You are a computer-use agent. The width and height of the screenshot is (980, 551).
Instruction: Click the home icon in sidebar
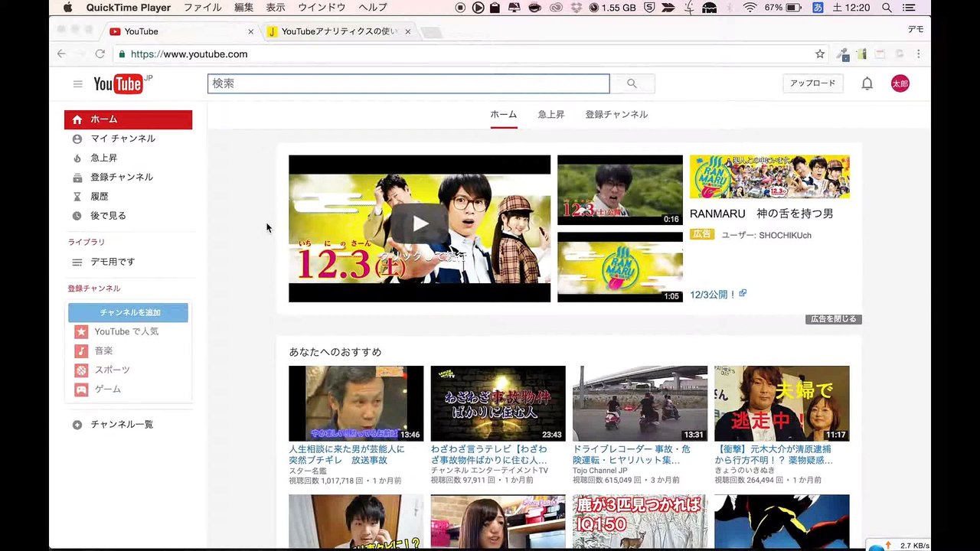point(77,119)
